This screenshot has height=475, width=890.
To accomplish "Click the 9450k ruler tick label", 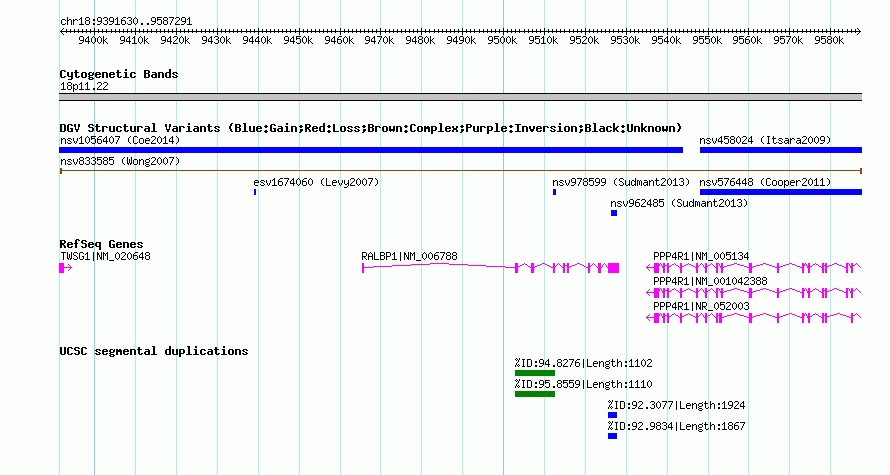I will click(298, 41).
